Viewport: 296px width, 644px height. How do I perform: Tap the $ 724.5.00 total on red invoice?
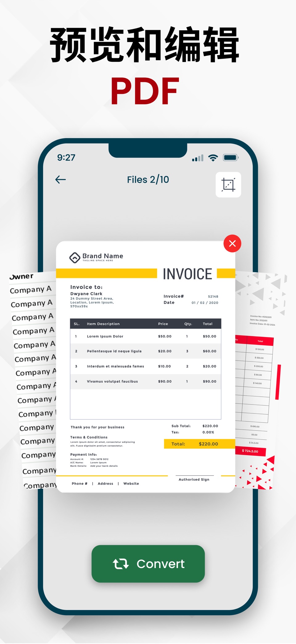[x=250, y=451]
